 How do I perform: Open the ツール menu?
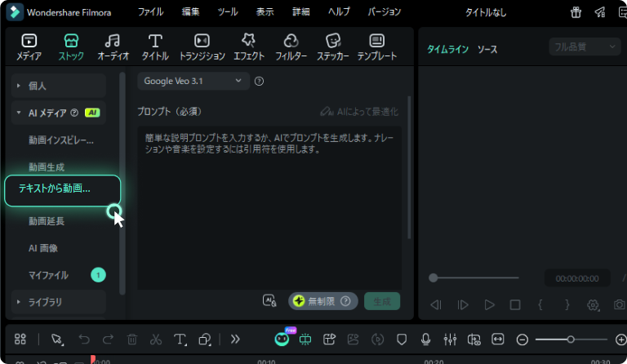coord(228,12)
